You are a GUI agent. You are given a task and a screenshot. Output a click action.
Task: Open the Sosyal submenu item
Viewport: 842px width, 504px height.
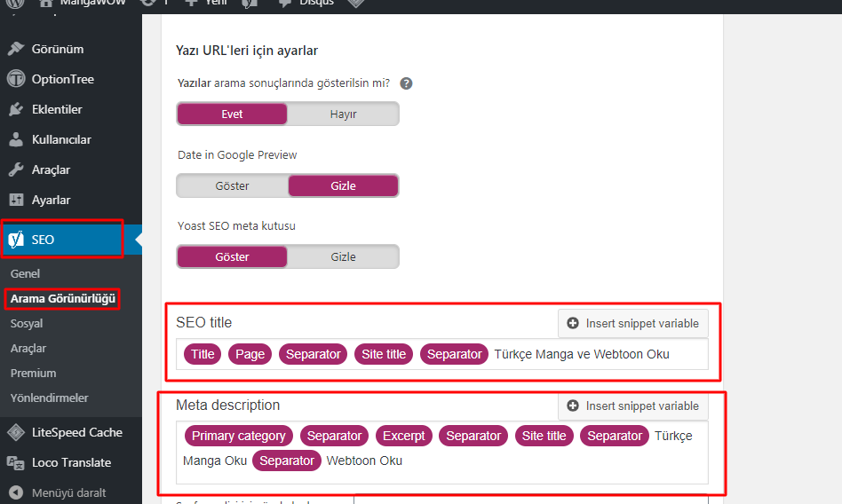tap(27, 324)
